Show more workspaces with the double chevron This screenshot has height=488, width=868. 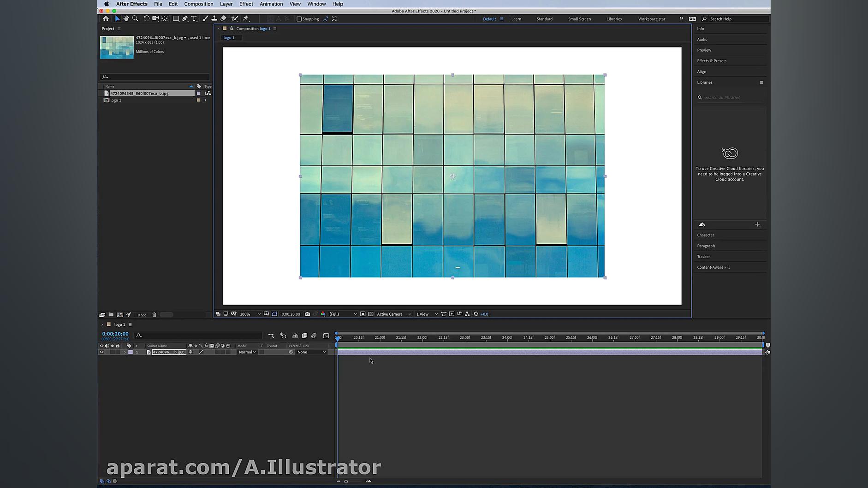(681, 19)
